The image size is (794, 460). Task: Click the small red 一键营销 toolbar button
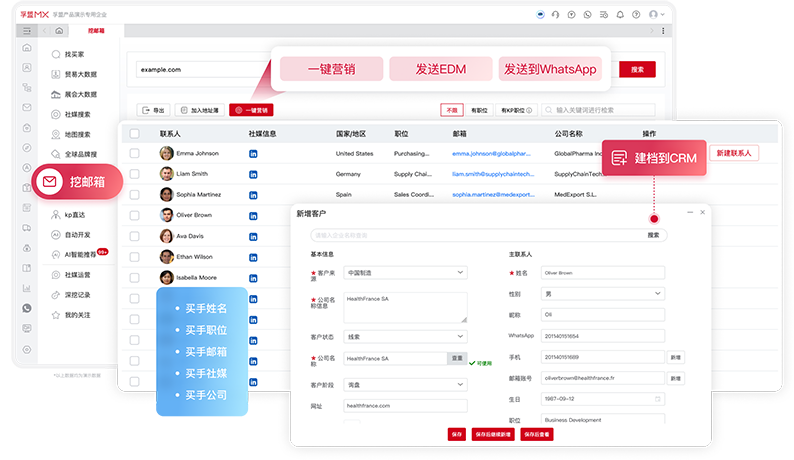coord(251,110)
